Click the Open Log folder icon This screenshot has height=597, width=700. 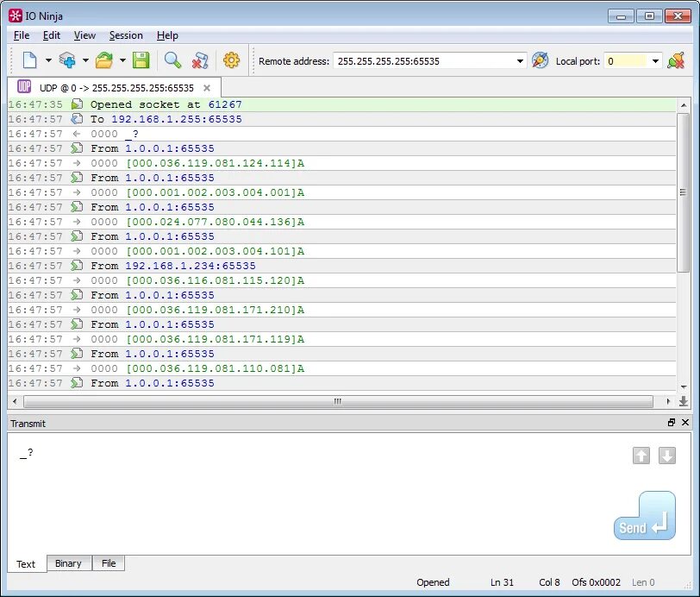(x=104, y=60)
